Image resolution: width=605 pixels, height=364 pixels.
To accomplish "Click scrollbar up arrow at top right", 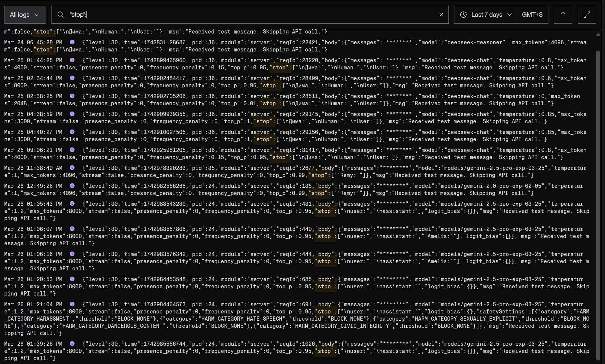I will (598, 35).
